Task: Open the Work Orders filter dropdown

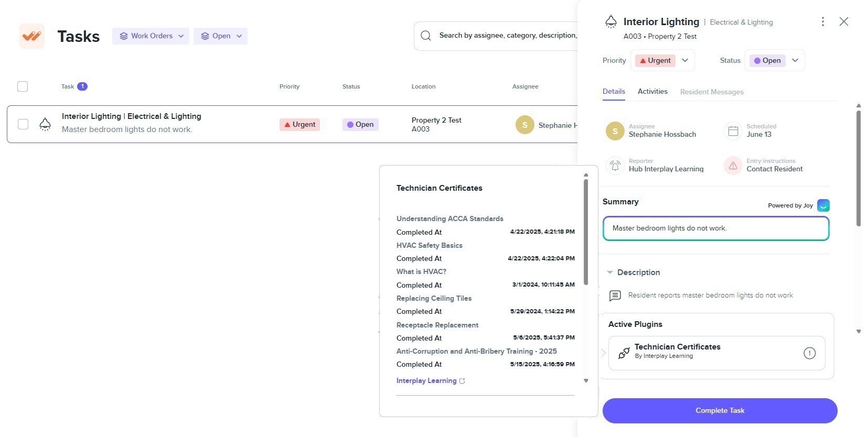Action: click(x=151, y=36)
